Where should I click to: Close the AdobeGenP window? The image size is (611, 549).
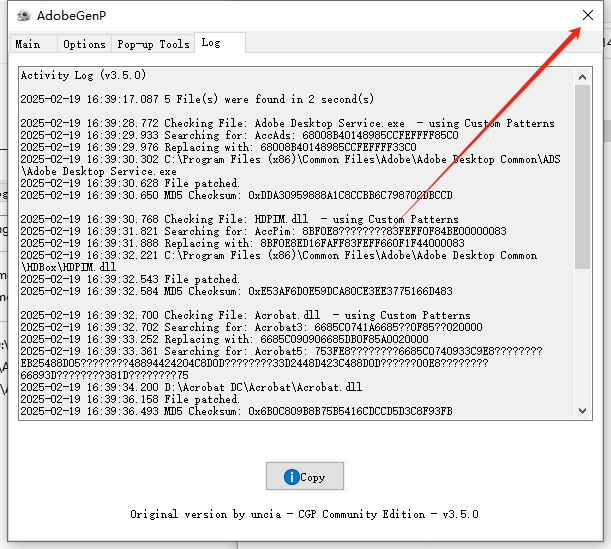tap(588, 15)
